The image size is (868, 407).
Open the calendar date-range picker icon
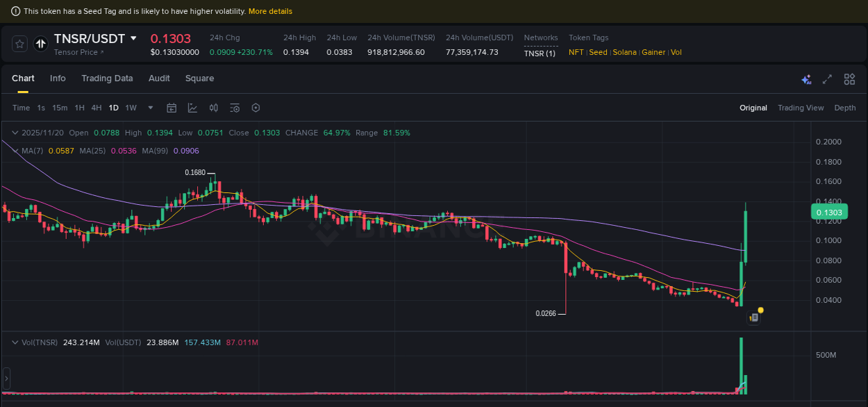point(172,108)
